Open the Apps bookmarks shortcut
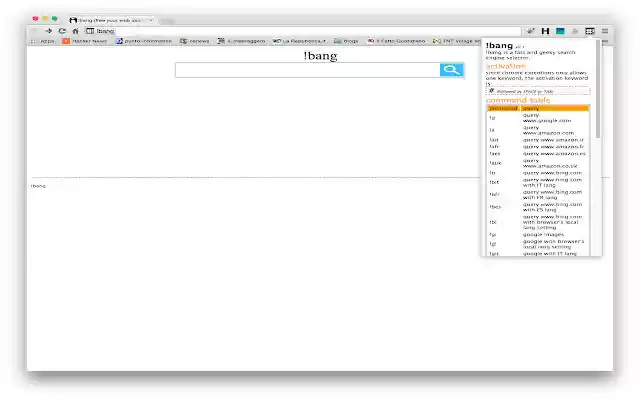 click(43, 41)
